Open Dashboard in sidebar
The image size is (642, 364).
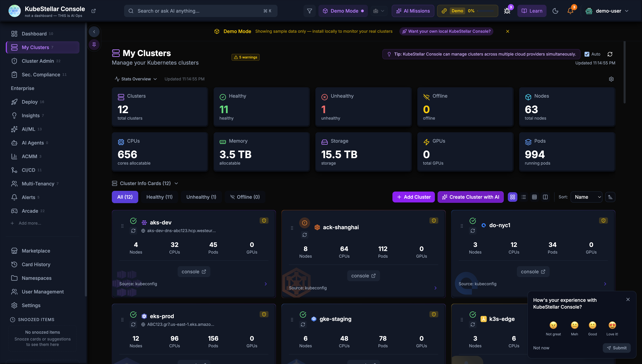click(42, 34)
